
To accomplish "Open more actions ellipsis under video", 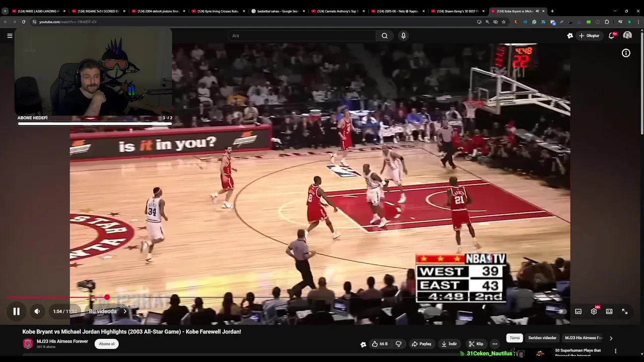I will click(495, 344).
